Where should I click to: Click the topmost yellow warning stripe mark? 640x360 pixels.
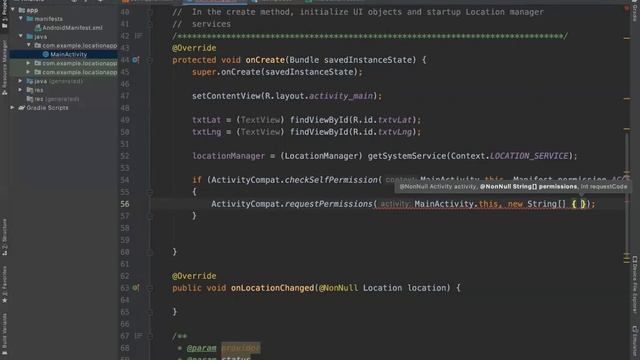[627, 38]
